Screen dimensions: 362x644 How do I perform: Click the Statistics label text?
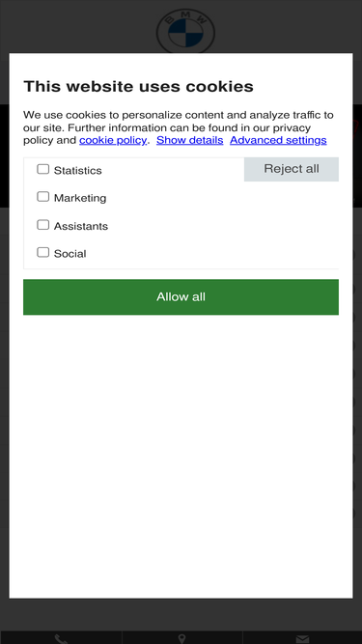(77, 171)
